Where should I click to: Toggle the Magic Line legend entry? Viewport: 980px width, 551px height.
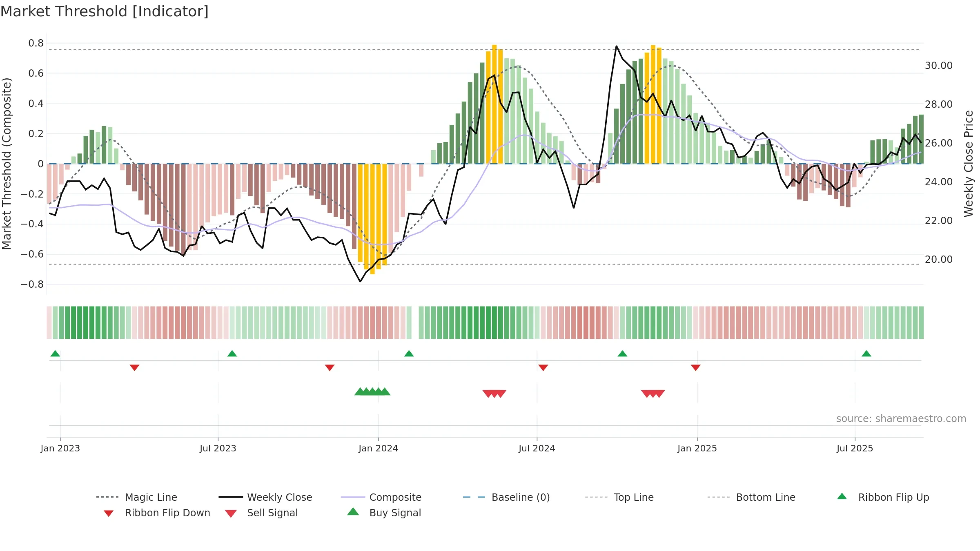coord(136,497)
